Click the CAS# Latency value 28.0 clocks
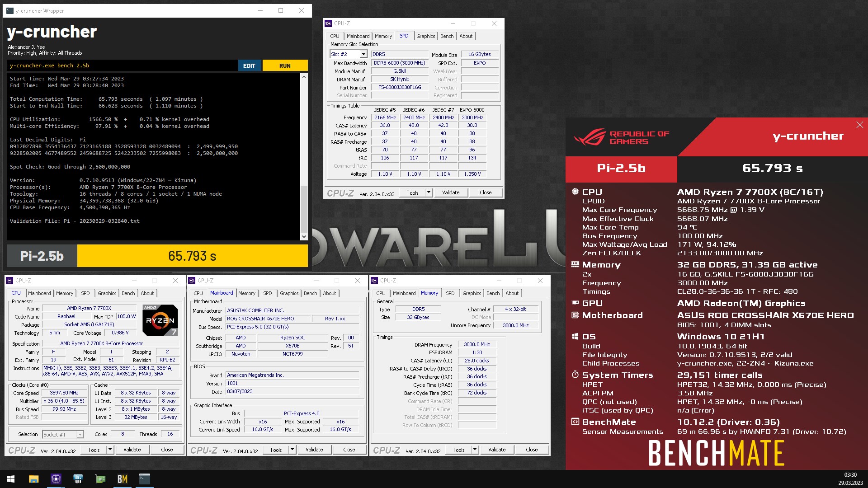Viewport: 868px width, 488px height. pos(477,361)
